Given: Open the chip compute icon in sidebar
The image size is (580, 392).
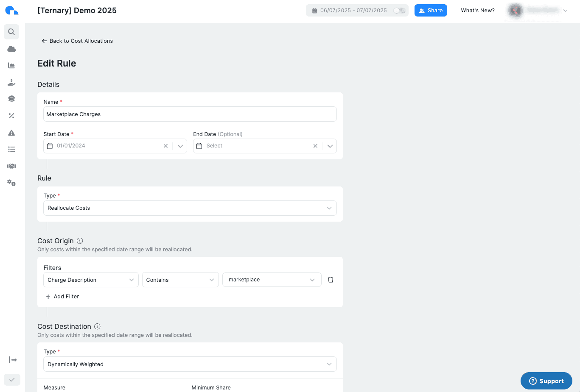Looking at the screenshot, I should [x=11, y=99].
